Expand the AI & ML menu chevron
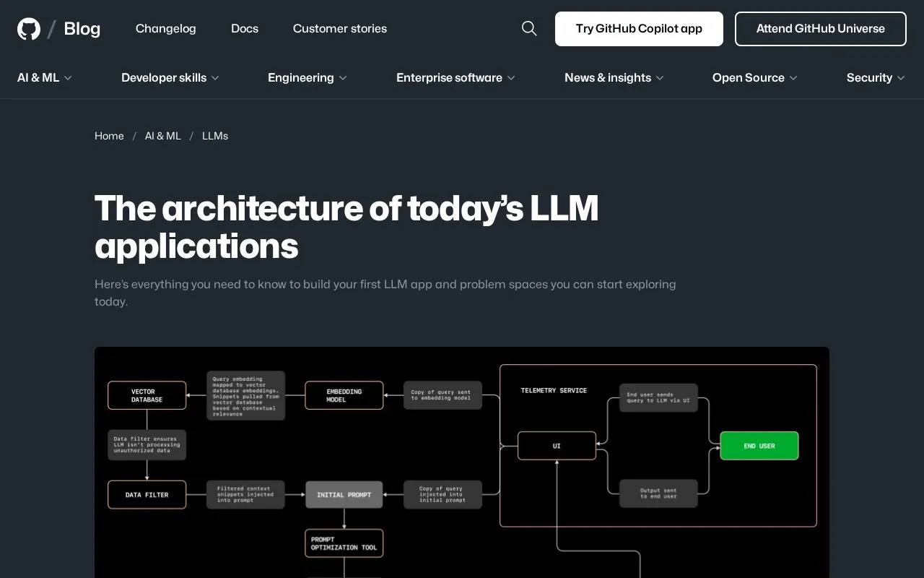 pos(68,78)
